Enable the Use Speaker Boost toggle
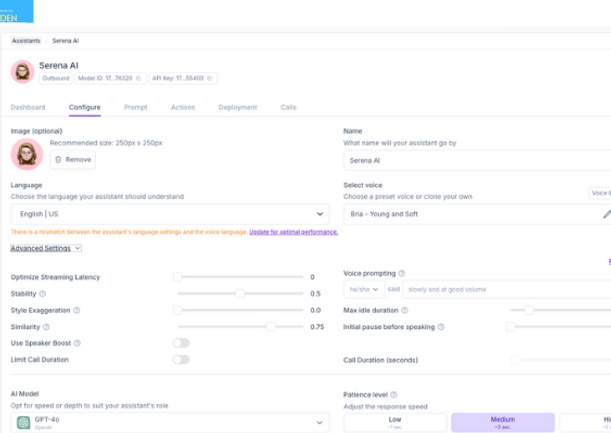 (181, 343)
